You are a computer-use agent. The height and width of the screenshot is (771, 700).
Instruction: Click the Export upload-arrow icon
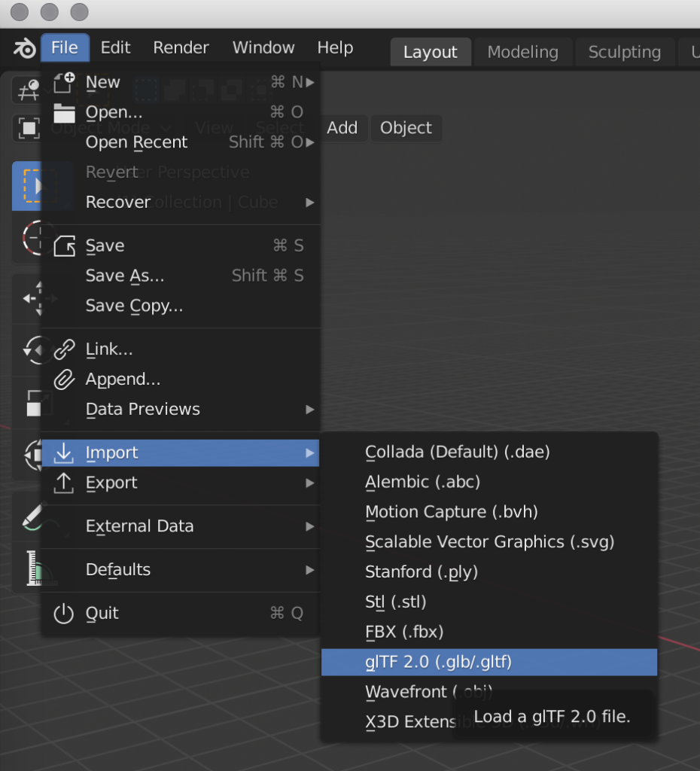[x=64, y=483]
